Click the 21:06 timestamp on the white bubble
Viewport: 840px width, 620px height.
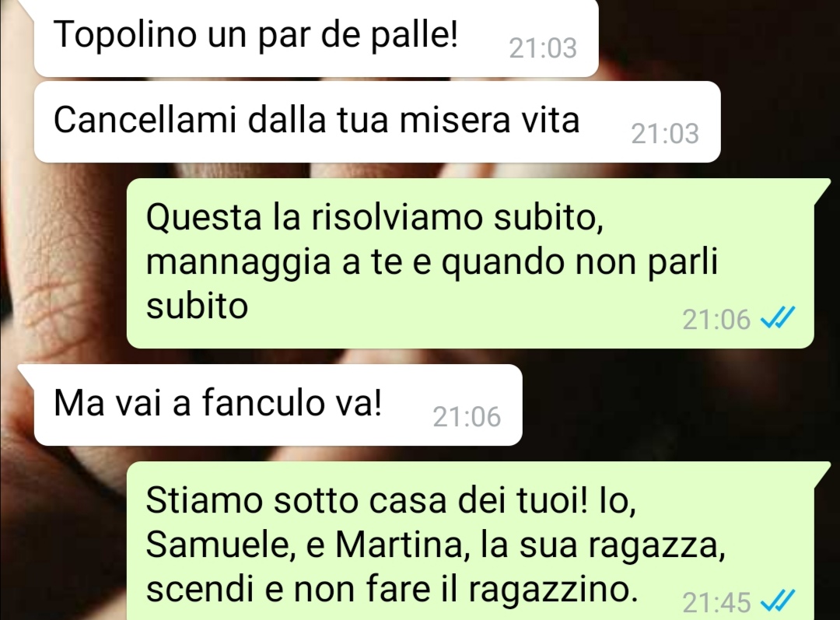tap(467, 416)
